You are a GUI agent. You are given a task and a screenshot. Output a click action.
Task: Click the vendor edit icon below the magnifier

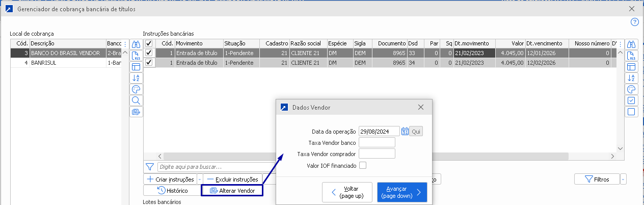[x=136, y=112]
